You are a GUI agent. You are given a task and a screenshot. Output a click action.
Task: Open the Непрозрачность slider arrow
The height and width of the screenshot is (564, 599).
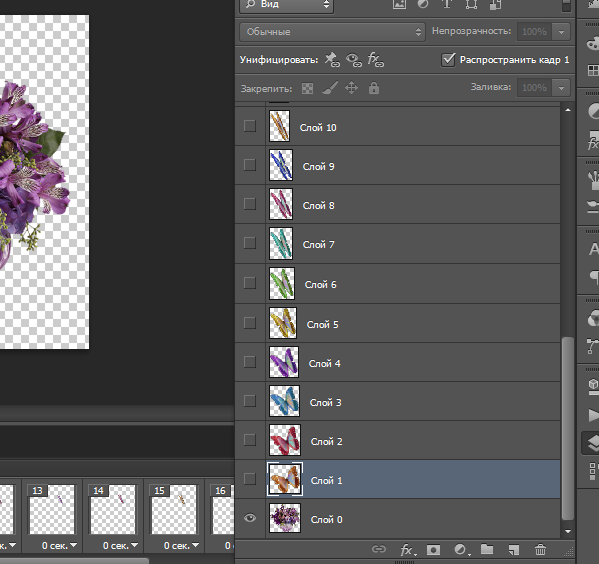(561, 32)
